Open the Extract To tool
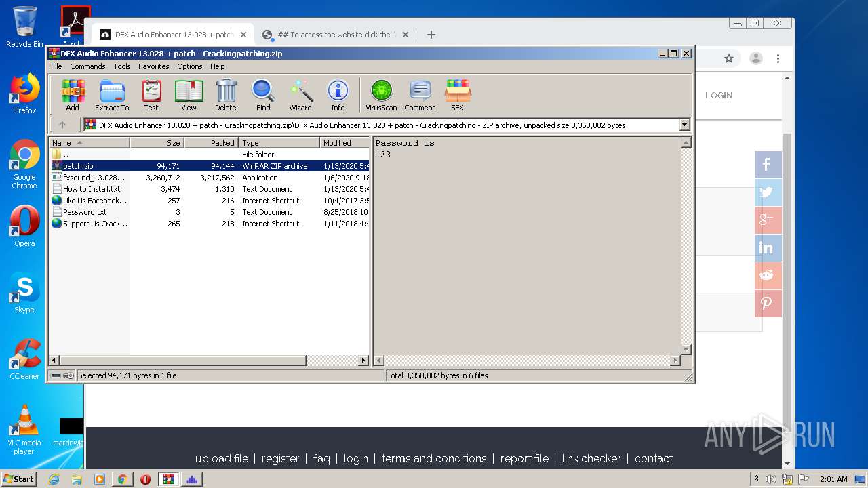The width and height of the screenshot is (868, 488). point(112,96)
